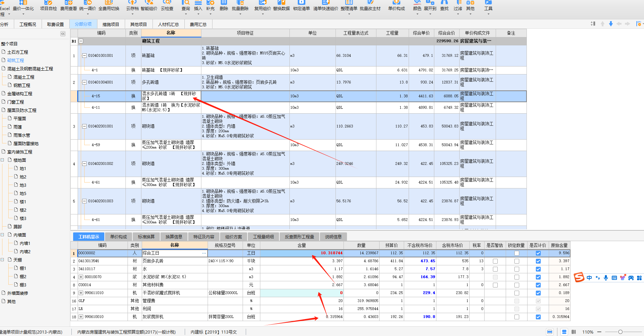Click the side-by-side view layout icon

pos(574,332)
